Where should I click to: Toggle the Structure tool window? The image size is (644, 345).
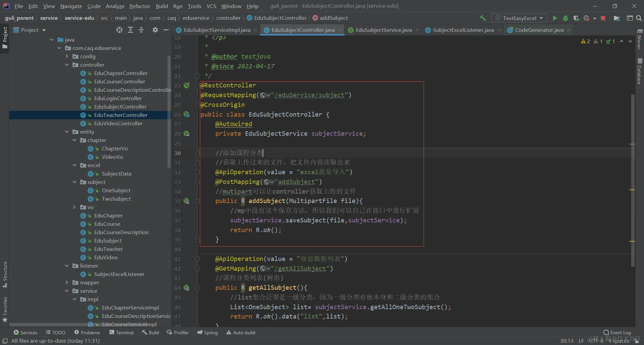[x=5, y=274]
